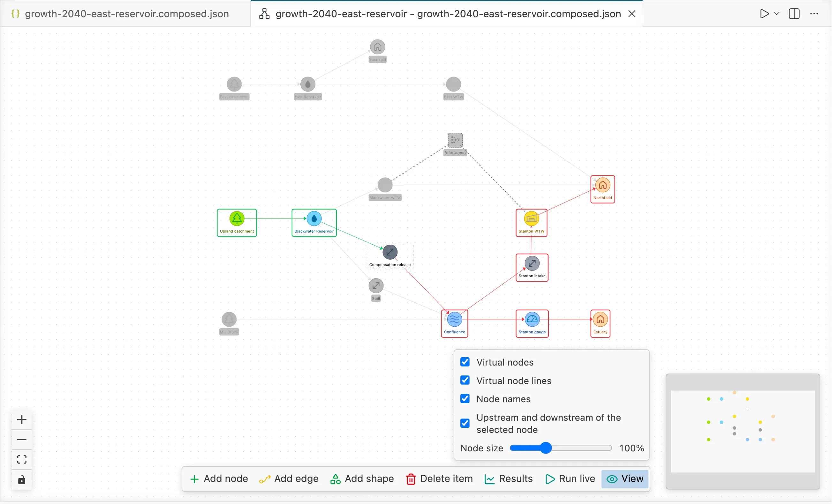Image resolution: width=832 pixels, height=504 pixels.
Task: Click the greyed East Reservoir node icon
Action: click(x=308, y=84)
